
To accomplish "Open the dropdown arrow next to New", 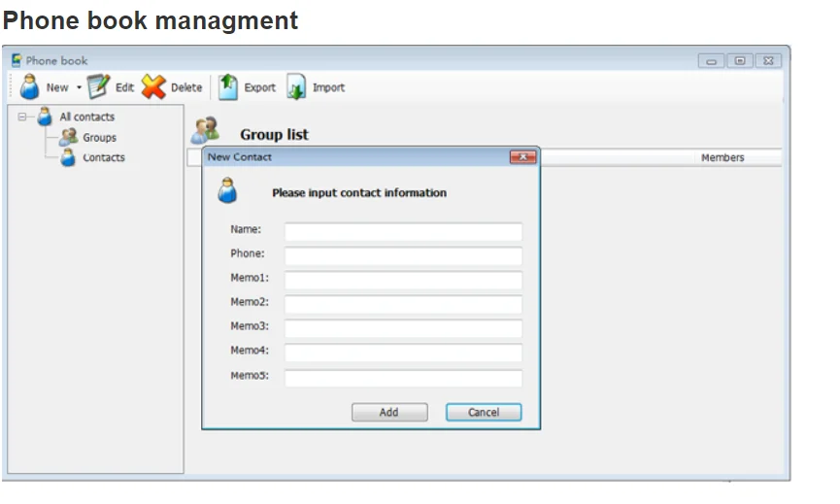I will pyautogui.click(x=79, y=87).
